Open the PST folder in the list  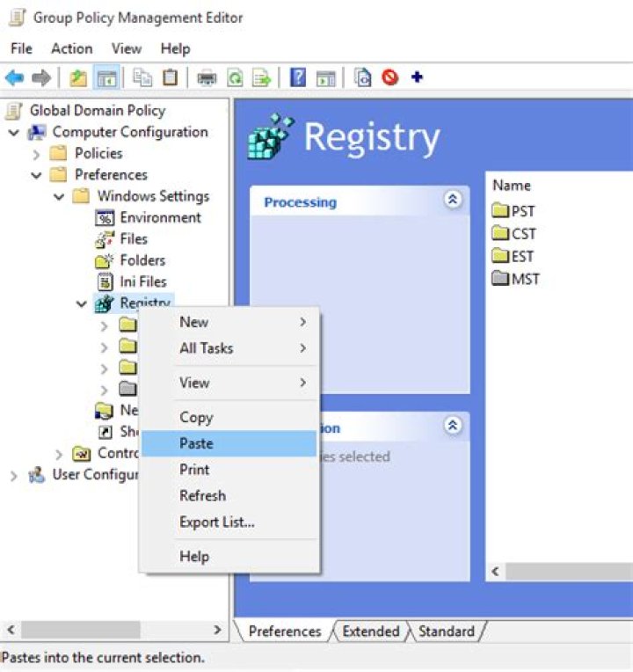point(514,211)
